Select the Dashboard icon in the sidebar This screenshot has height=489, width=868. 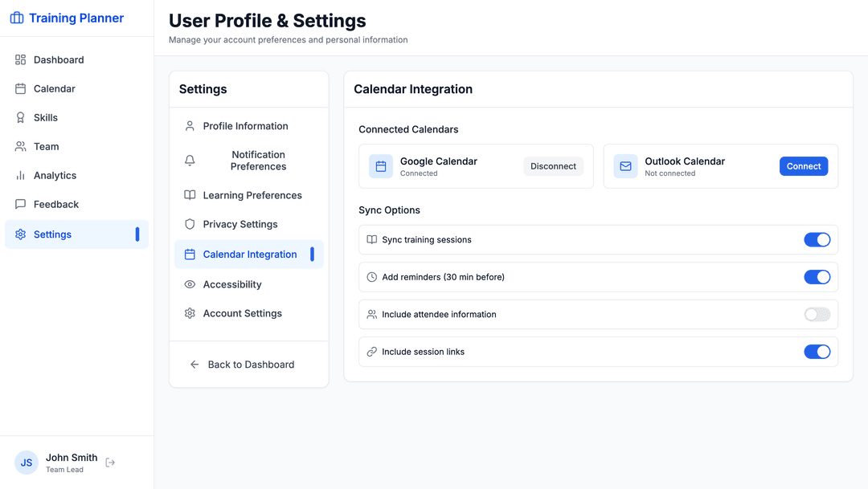click(x=19, y=59)
